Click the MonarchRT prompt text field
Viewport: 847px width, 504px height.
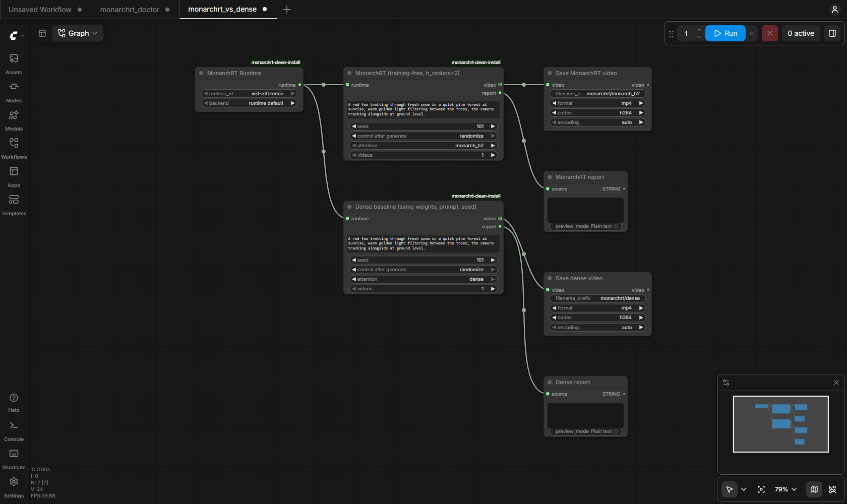pyautogui.click(x=423, y=109)
